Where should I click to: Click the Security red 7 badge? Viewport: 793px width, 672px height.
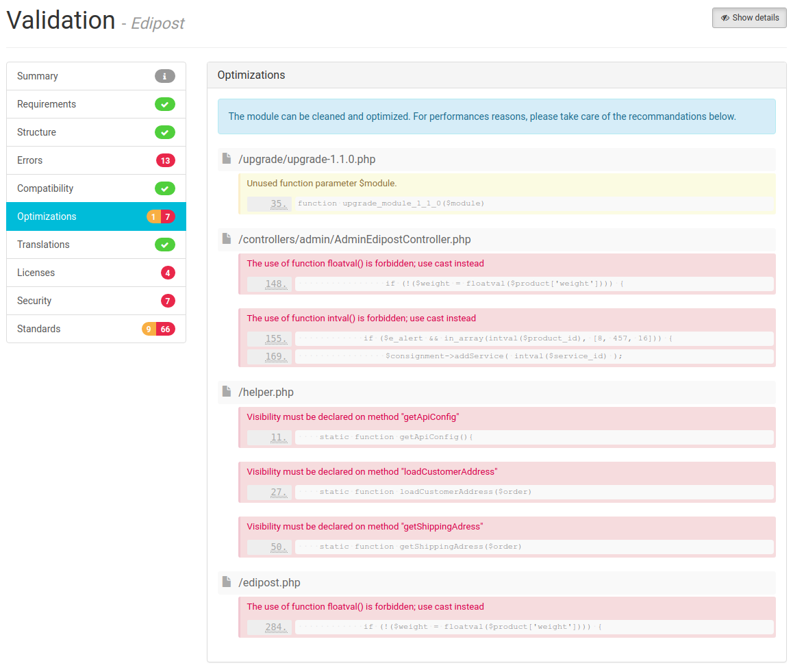168,301
